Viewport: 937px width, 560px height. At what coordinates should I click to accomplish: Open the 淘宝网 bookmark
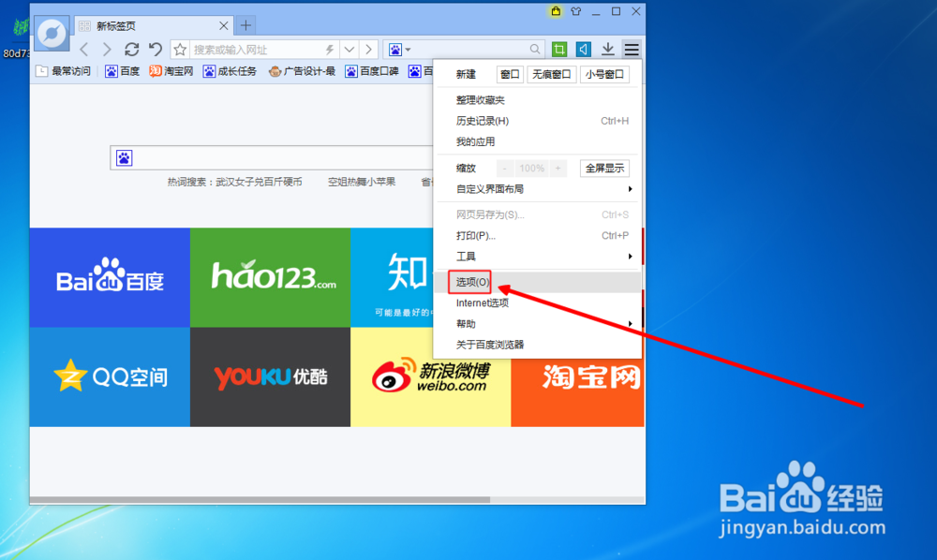point(171,71)
